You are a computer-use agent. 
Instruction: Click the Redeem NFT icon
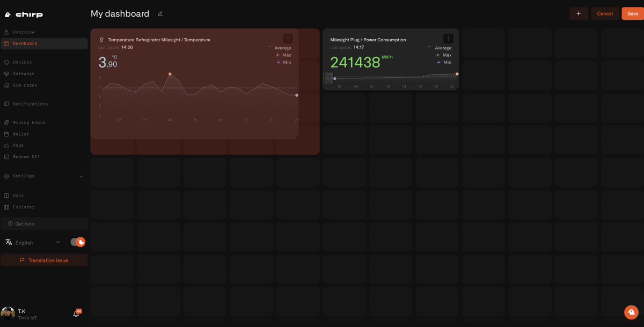[x=6, y=157]
